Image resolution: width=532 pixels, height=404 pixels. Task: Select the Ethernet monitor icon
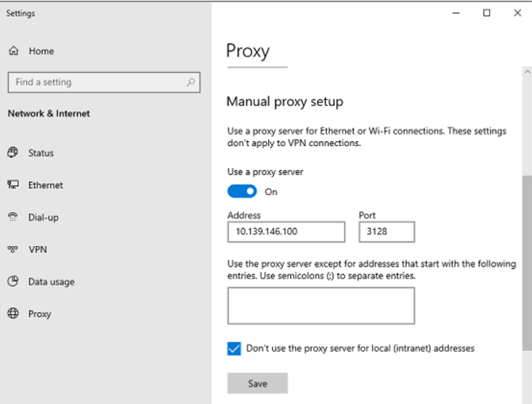[x=13, y=184]
